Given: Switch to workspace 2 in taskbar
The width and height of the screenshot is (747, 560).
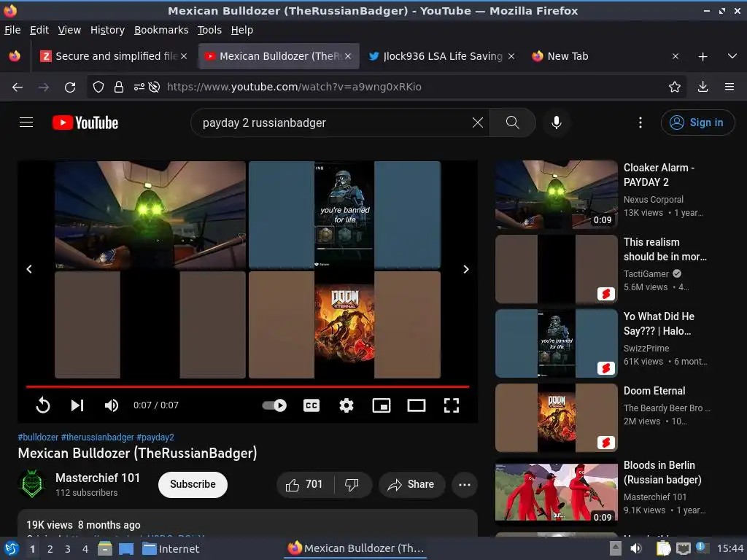Looking at the screenshot, I should [50, 549].
